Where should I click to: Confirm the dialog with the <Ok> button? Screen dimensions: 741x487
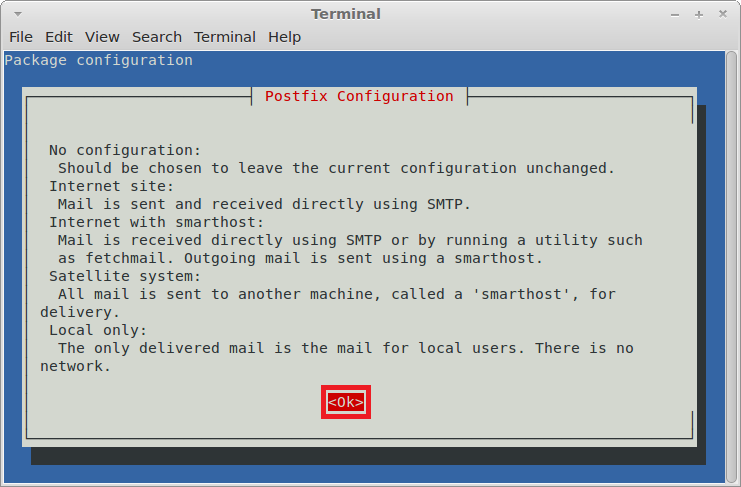346,402
